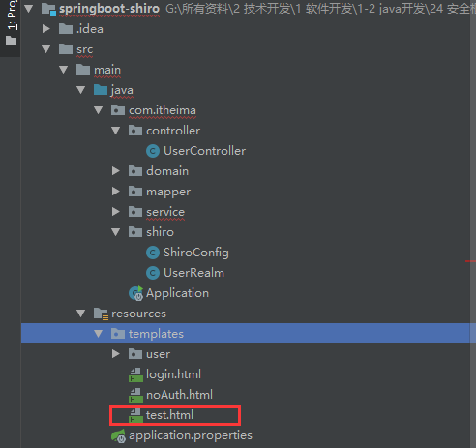Expand the domain package arrow
This screenshot has height=448, width=476.
(x=116, y=171)
